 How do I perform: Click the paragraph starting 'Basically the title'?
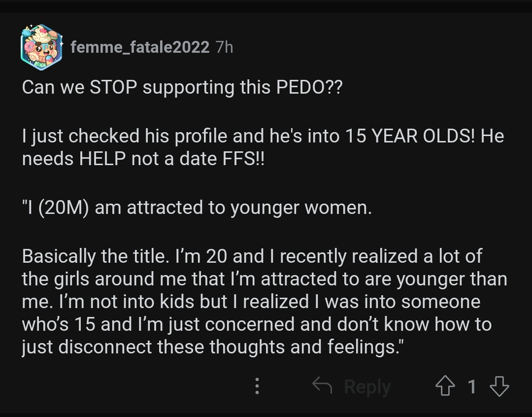pyautogui.click(x=265, y=302)
